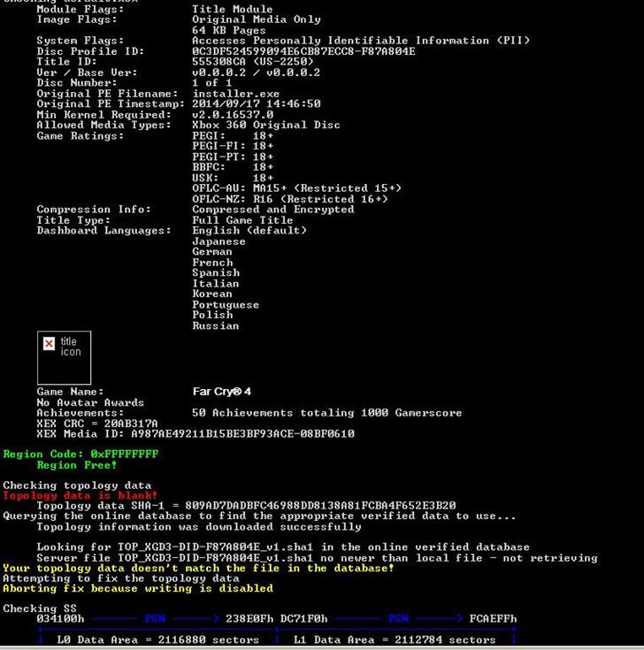Screen dimensions: 644x650
Task: Click the OFLC-AU MA15+ rating line
Action: click(x=296, y=188)
